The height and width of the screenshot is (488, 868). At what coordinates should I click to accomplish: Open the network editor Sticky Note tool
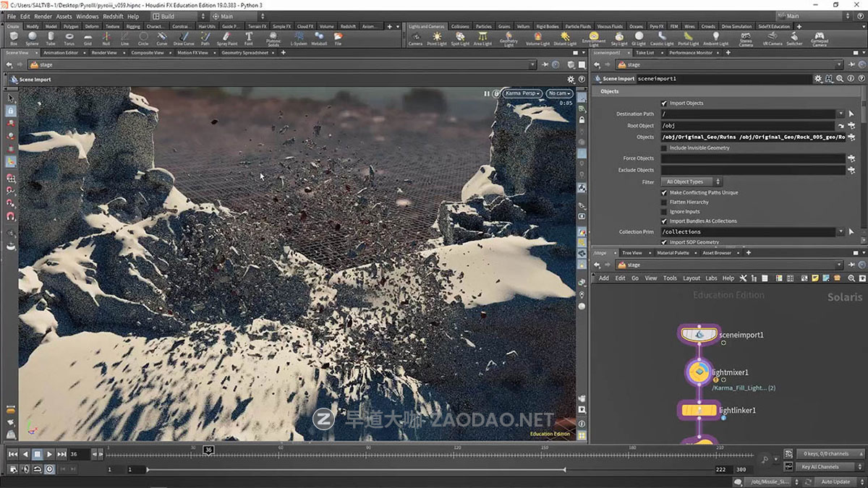coord(814,278)
